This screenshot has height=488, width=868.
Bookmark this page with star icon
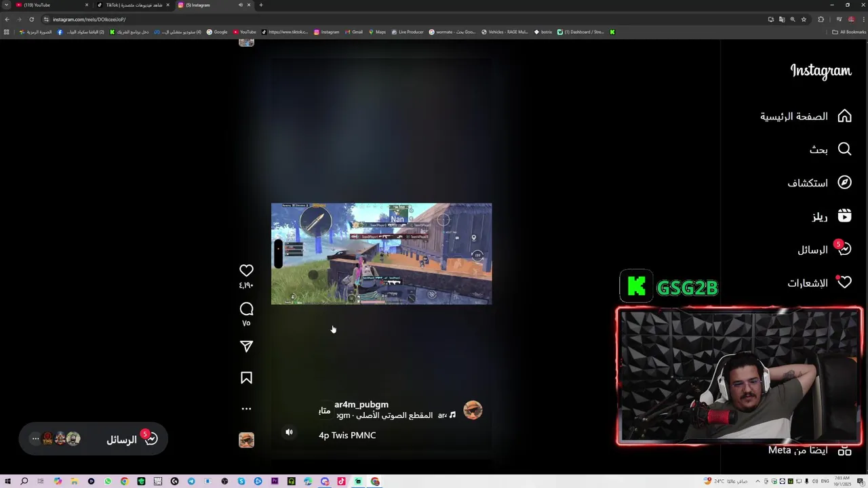(804, 20)
